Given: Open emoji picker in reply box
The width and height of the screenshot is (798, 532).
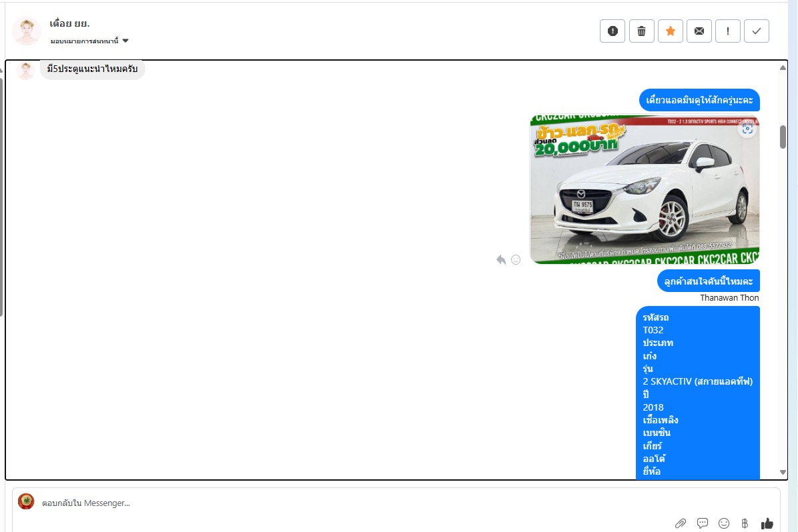Looking at the screenshot, I should coord(724,523).
